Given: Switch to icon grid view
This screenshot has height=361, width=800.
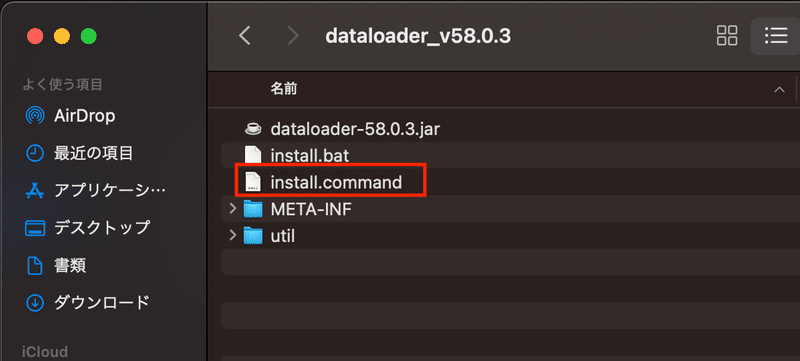Looking at the screenshot, I should point(727,36).
